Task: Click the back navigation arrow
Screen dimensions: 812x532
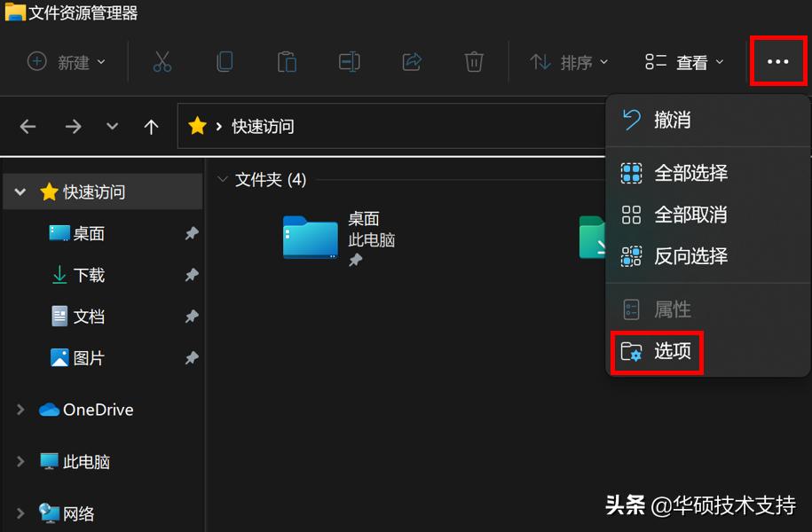Action: tap(28, 126)
